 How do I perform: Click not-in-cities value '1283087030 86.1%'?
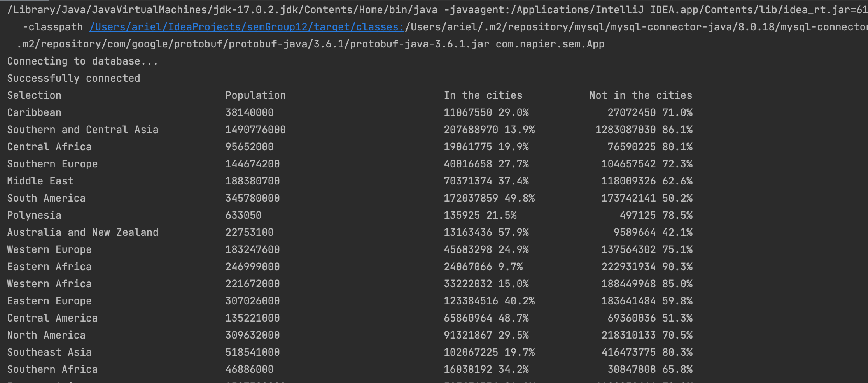tap(644, 130)
